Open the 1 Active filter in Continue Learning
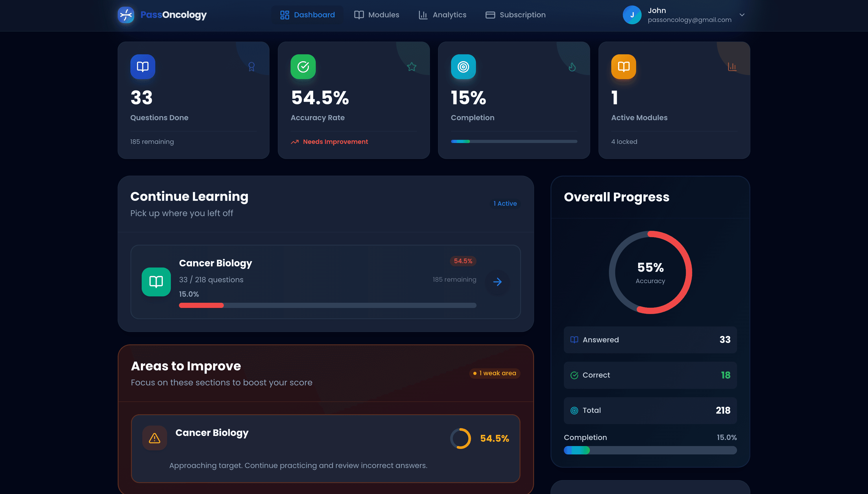This screenshot has width=868, height=494. (x=505, y=204)
